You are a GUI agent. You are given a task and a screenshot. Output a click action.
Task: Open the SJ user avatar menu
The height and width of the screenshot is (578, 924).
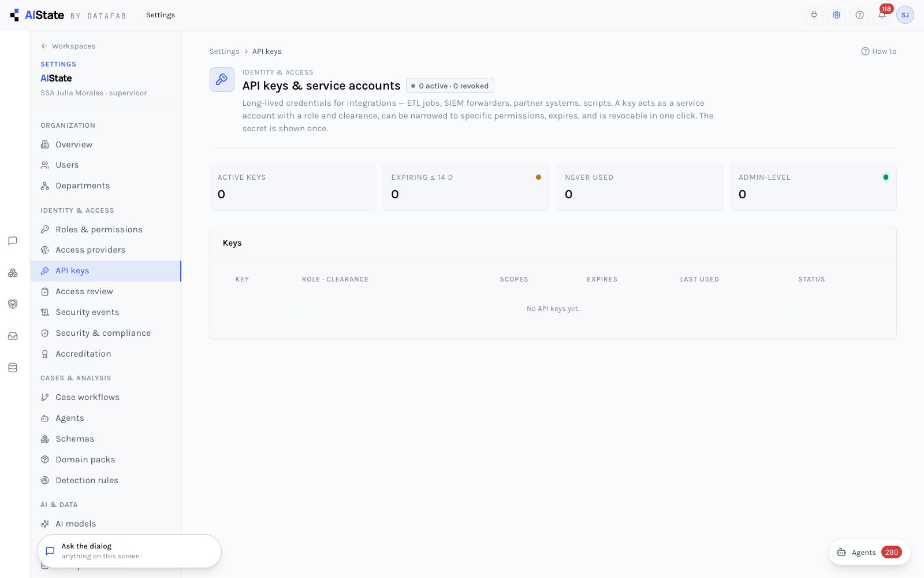[905, 15]
